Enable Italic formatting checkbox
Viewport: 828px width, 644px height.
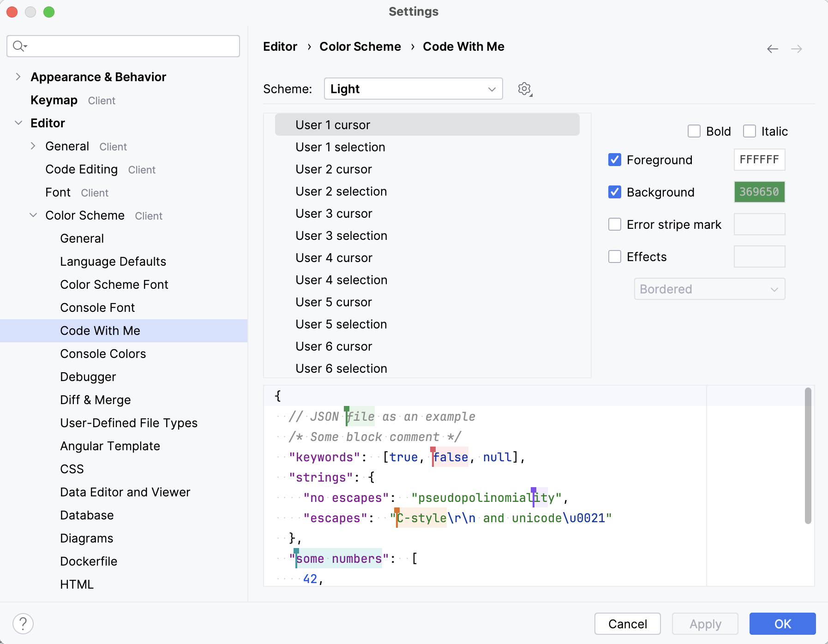749,131
